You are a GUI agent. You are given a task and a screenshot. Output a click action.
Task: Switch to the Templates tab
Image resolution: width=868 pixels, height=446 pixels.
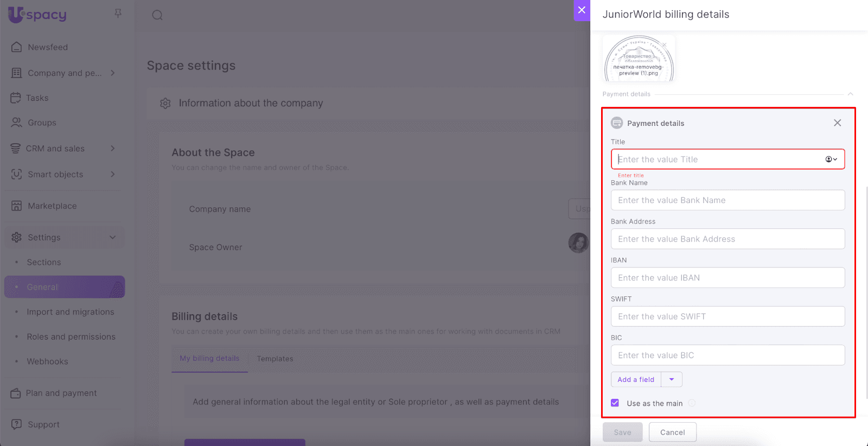(275, 359)
